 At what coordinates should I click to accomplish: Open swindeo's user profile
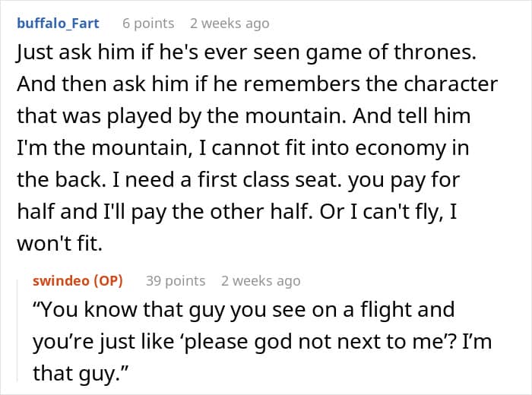coord(60,281)
